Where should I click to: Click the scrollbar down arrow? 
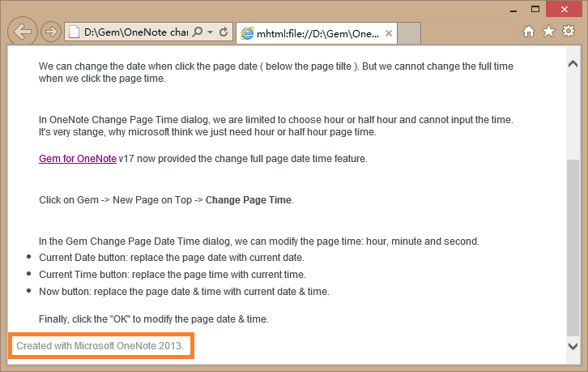coord(573,346)
